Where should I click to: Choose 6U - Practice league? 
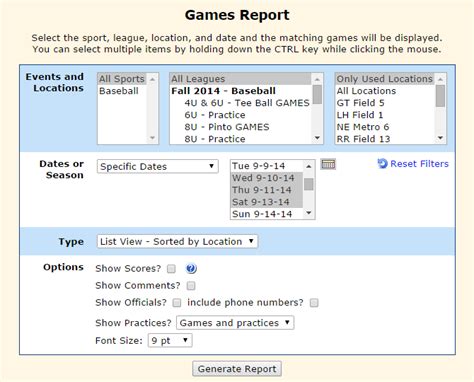click(240, 115)
